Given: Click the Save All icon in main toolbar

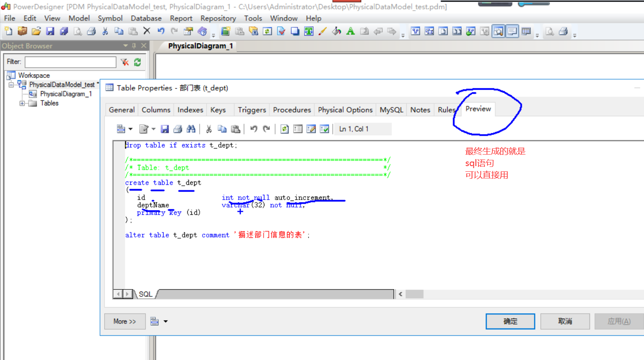Looking at the screenshot, I should 64,31.
